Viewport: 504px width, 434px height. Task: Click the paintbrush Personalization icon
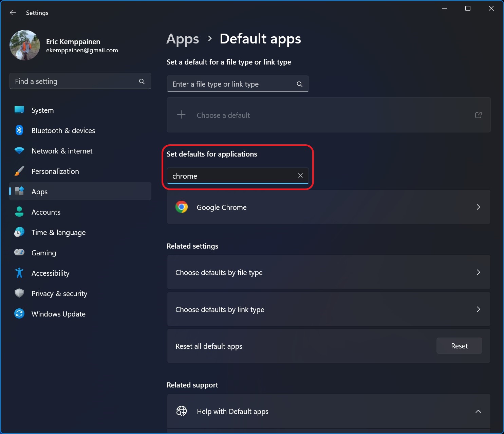tap(19, 171)
